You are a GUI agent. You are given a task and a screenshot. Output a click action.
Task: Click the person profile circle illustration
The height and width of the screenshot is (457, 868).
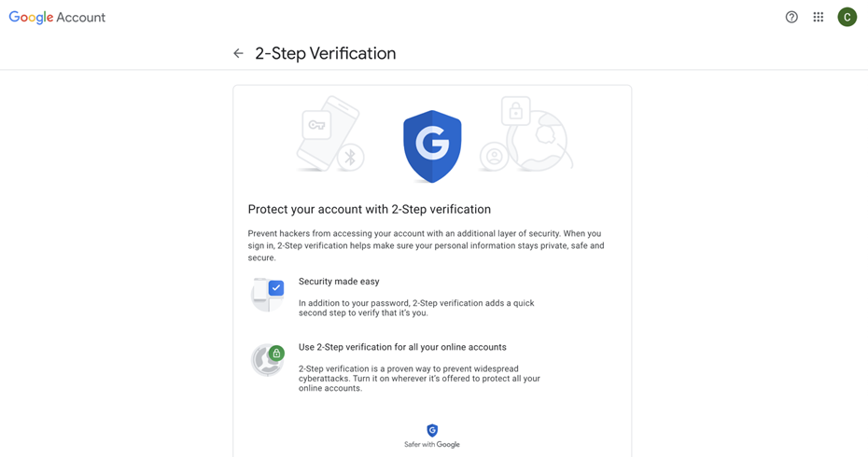(494, 157)
